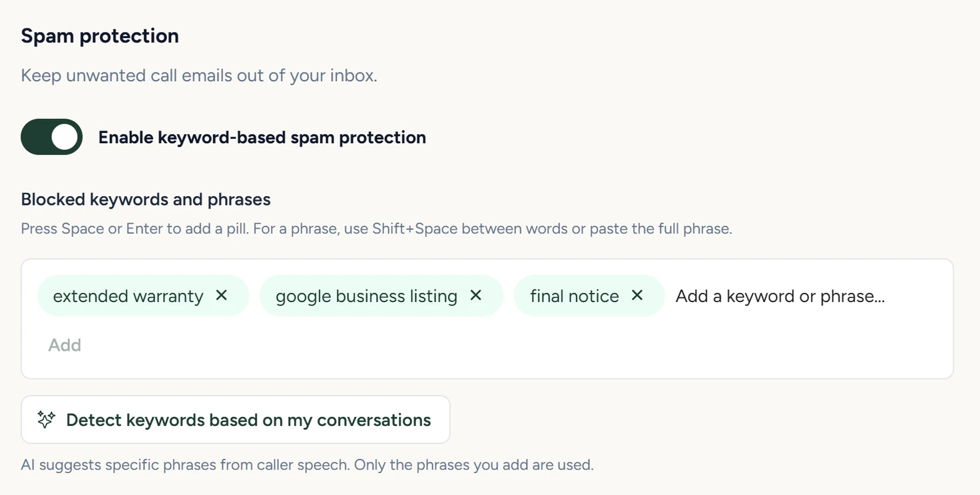Click the sparkle icon on Detect keywords button
Screen dimensions: 980x495
coord(46,420)
